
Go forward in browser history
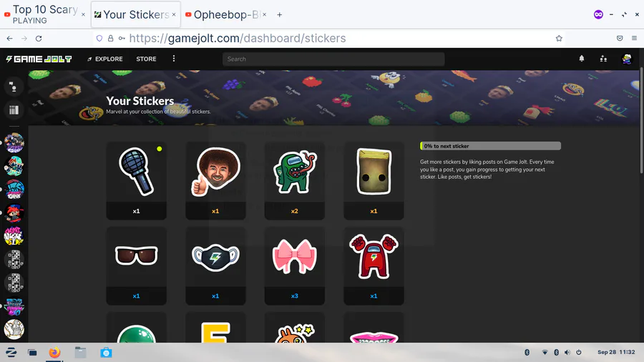24,38
